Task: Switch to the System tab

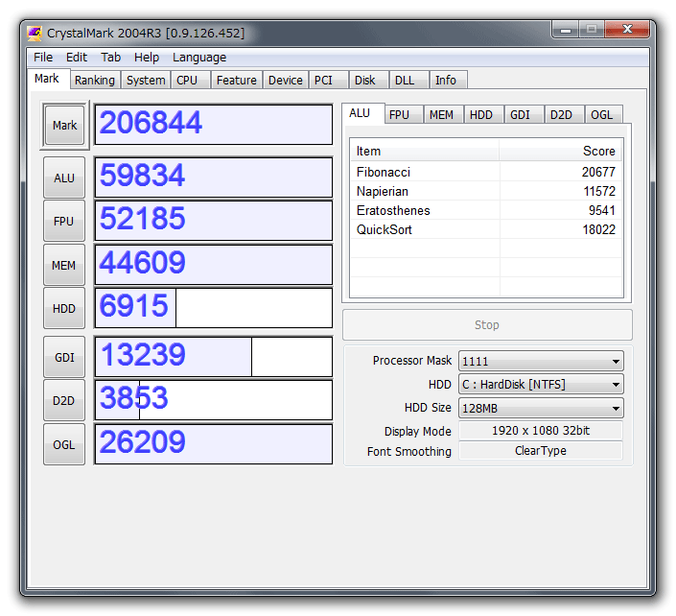Action: [x=146, y=81]
